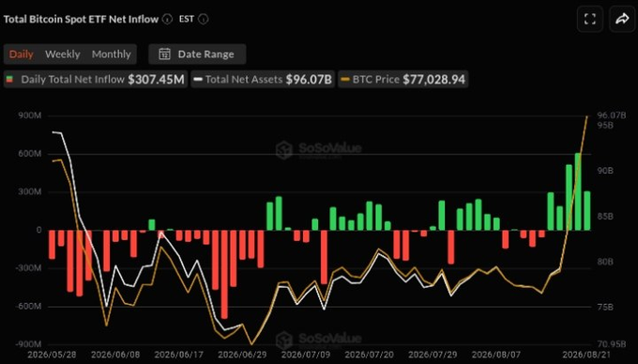638x364 pixels.
Task: Click the 96.07B right axis label
Action: point(611,115)
